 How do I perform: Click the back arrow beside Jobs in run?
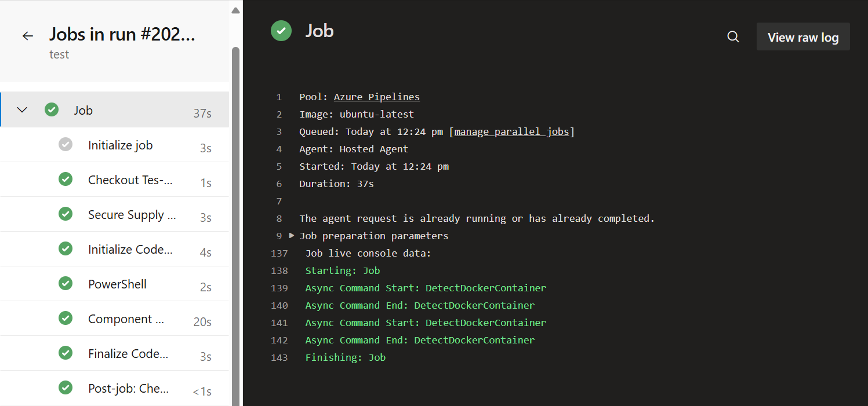[28, 36]
